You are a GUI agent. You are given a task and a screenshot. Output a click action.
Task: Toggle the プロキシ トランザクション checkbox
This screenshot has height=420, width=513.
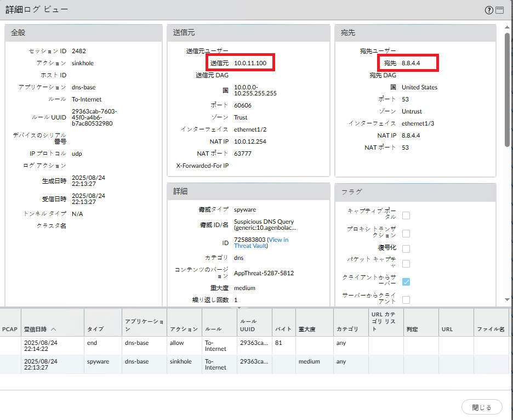pyautogui.click(x=406, y=234)
